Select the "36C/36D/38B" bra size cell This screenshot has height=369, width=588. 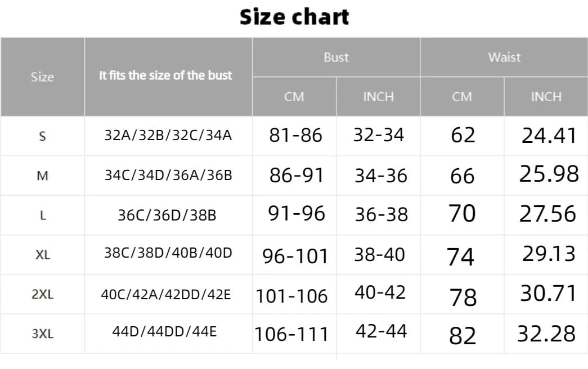(x=167, y=215)
